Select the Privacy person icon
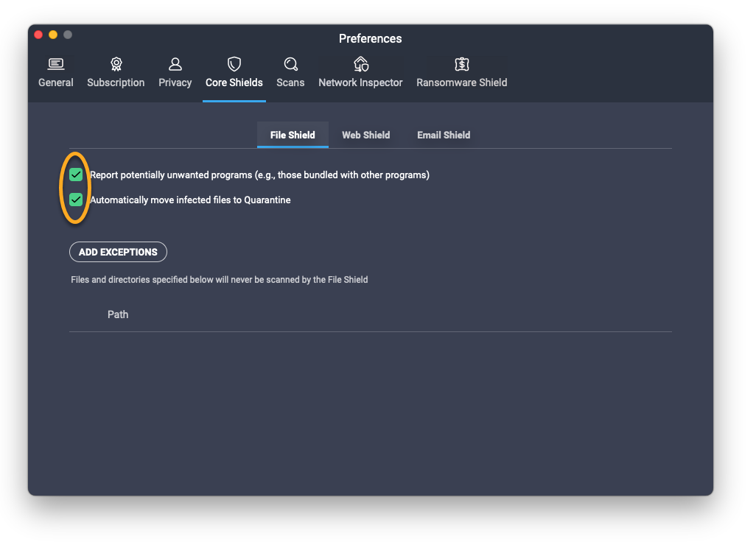756x542 pixels. coord(175,64)
